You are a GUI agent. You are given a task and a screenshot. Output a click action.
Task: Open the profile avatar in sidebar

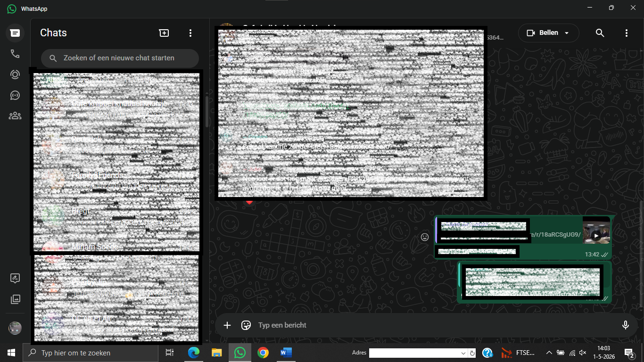(15, 328)
